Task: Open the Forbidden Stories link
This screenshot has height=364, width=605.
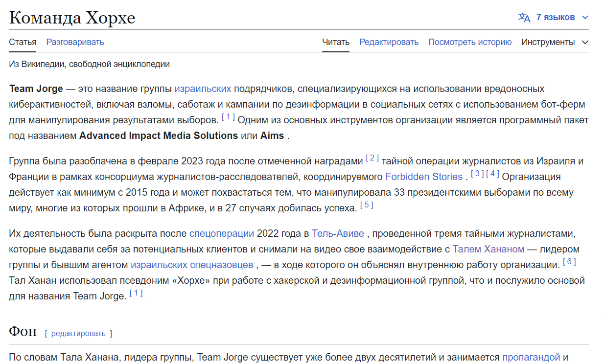Action: click(x=424, y=177)
